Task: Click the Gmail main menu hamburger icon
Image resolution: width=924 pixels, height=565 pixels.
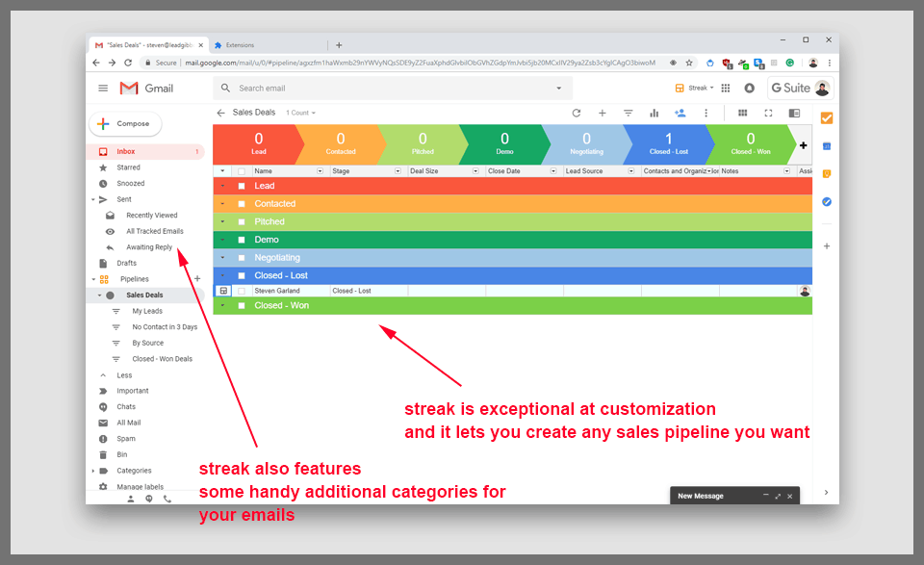Action: point(103,88)
